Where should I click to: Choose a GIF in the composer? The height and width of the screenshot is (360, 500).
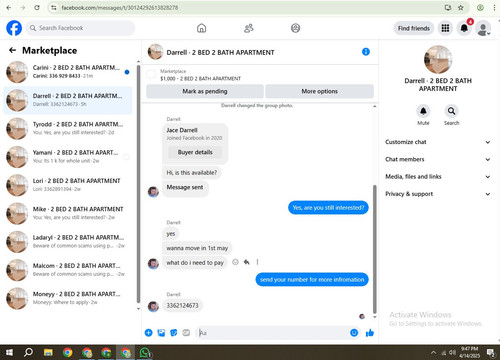(186, 333)
